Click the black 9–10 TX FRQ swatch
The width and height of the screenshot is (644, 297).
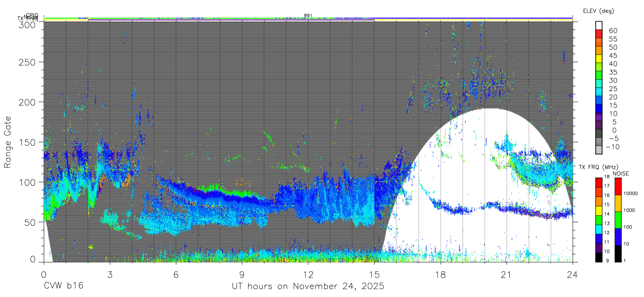pos(599,257)
